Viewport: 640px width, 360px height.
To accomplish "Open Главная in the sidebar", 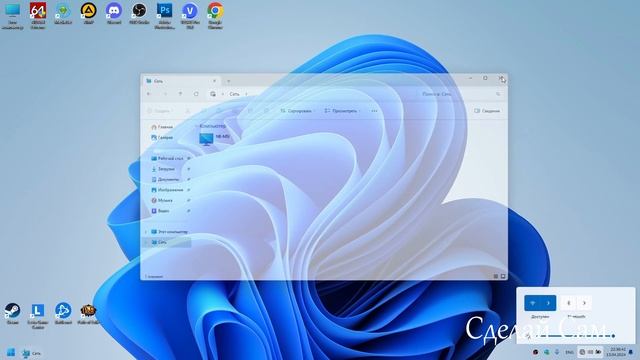I will [162, 127].
